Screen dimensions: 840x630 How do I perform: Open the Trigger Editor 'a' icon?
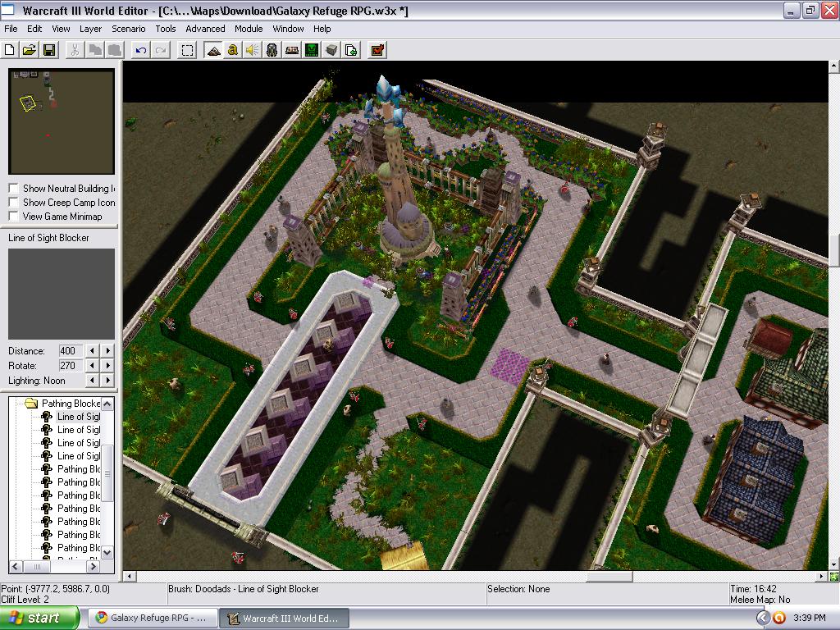(x=232, y=50)
